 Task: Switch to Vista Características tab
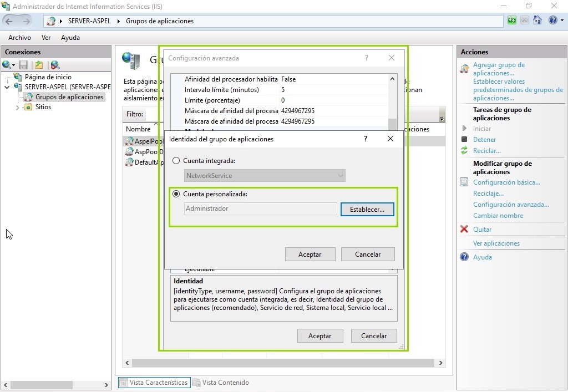click(x=154, y=383)
